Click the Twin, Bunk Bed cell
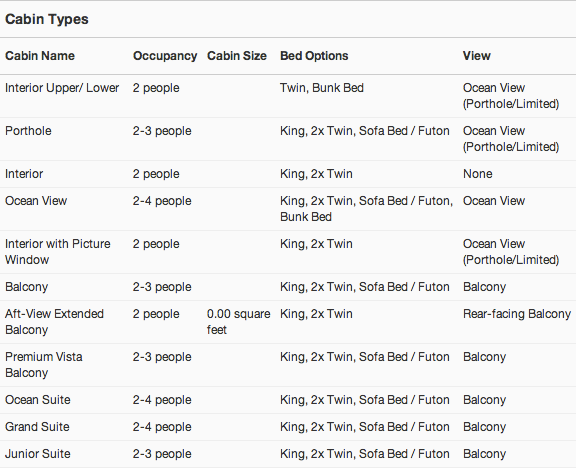Image resolution: width=576 pixels, height=468 pixels. tap(322, 88)
